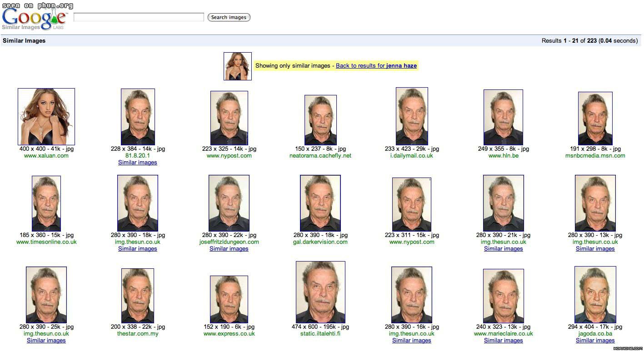Open the thestar.com.my result thumbnail

pyautogui.click(x=138, y=296)
